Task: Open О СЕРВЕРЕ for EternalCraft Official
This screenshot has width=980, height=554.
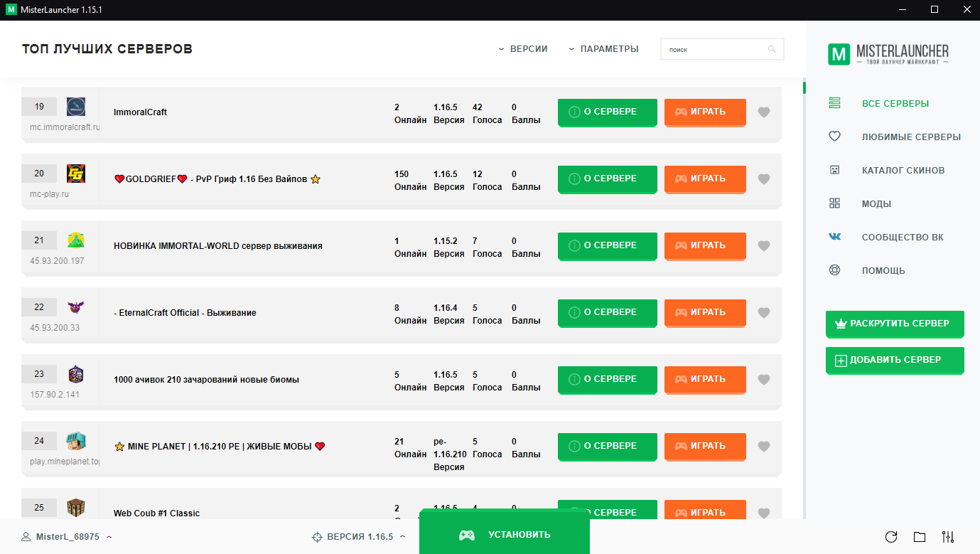Action: (608, 313)
